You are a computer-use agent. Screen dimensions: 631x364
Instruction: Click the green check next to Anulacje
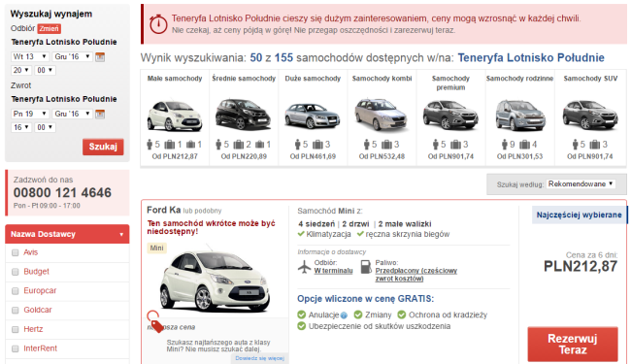coord(301,314)
